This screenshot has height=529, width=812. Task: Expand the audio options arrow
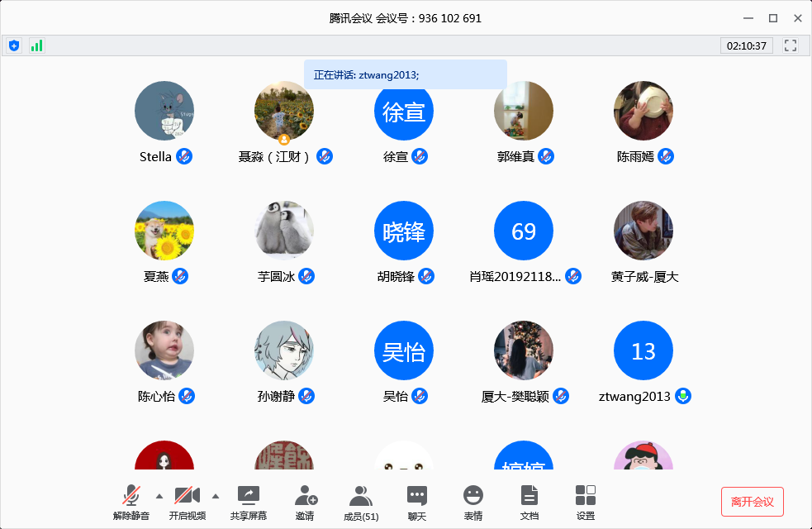(x=159, y=496)
